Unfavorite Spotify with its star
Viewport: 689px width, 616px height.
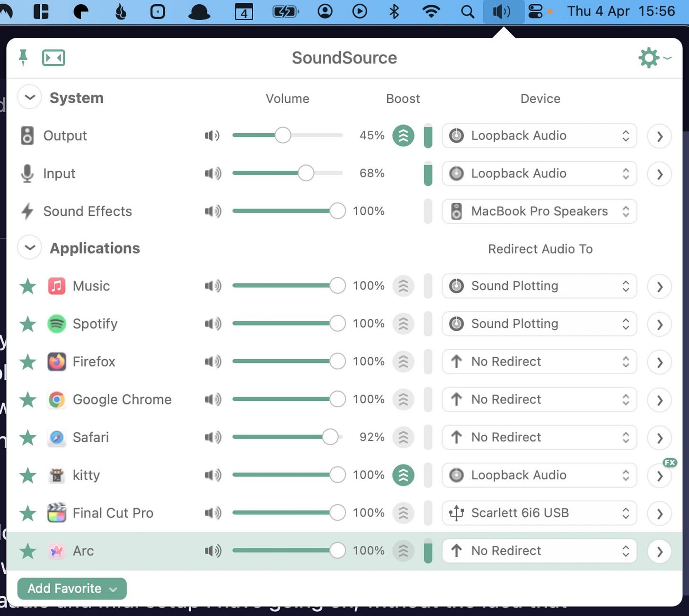pos(28,324)
